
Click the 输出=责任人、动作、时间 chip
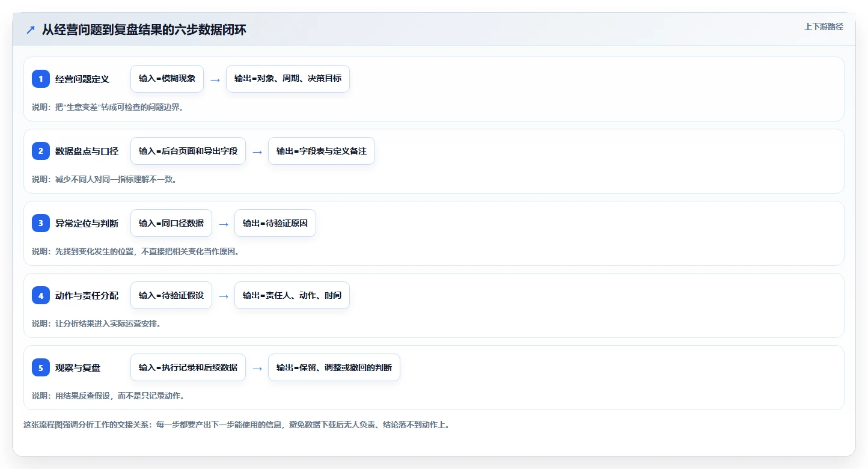tap(292, 295)
